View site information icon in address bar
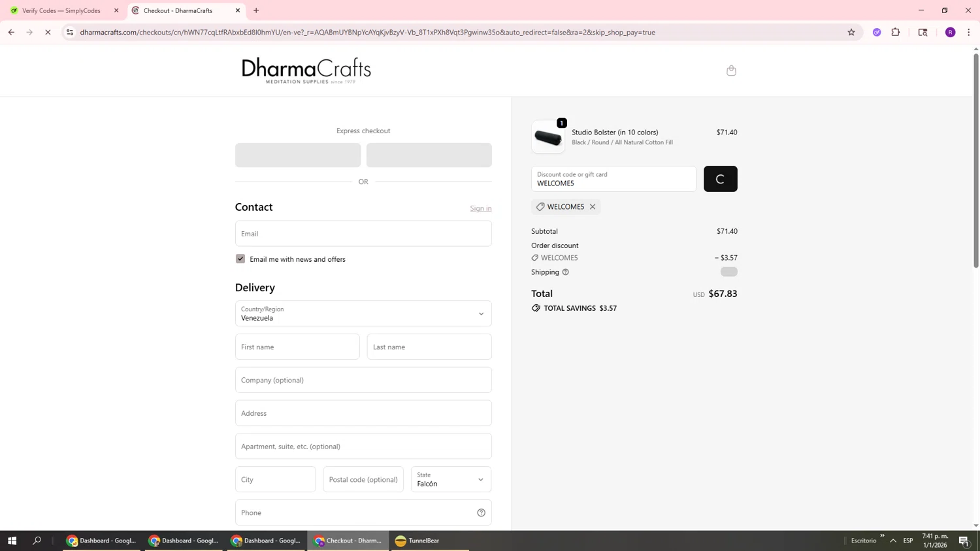 point(70,32)
